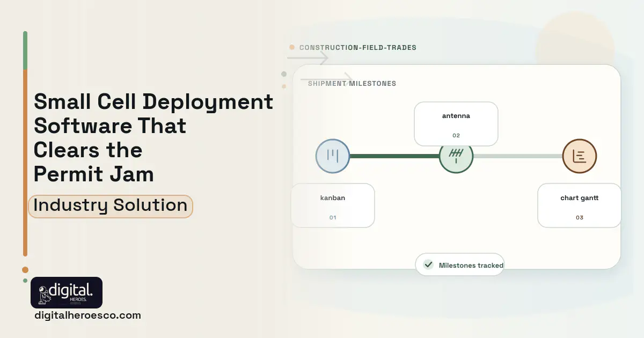The image size is (644, 338).
Task: Click the SHIPMENT MILESTONES heading
Action: coord(352,84)
